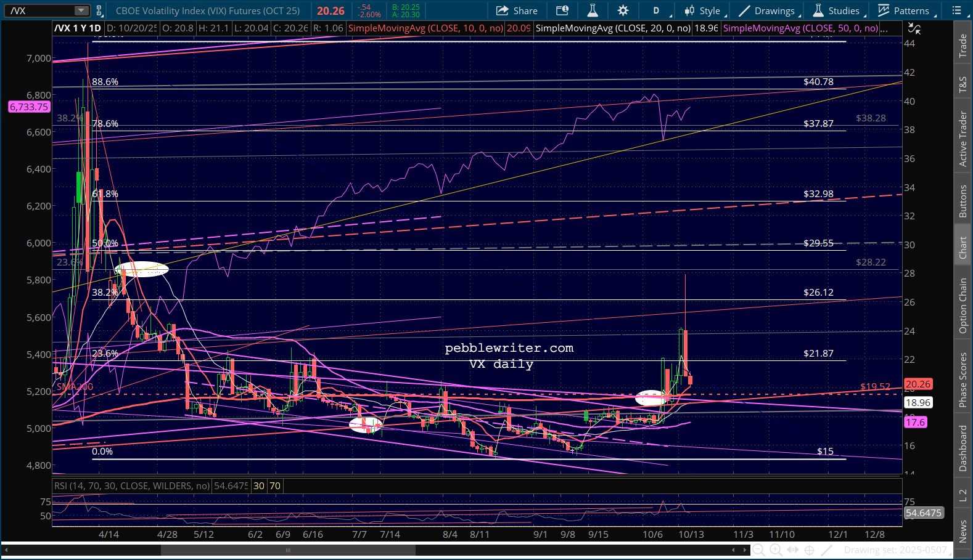The image size is (973, 560).
Task: Click the zoom out magnifier icon
Action: [x=758, y=550]
